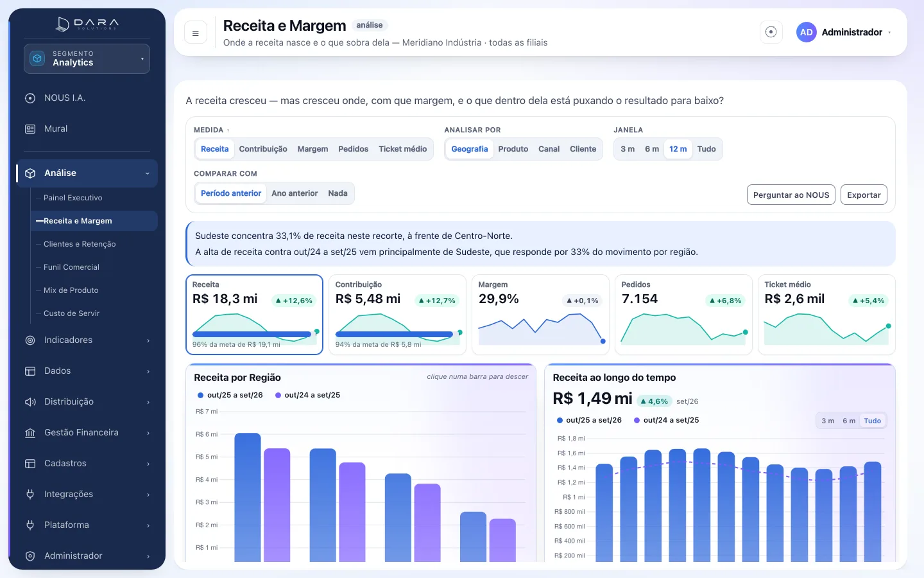Viewport: 924px width, 578px height.
Task: Open the Administrador user menu arrow
Action: click(889, 33)
